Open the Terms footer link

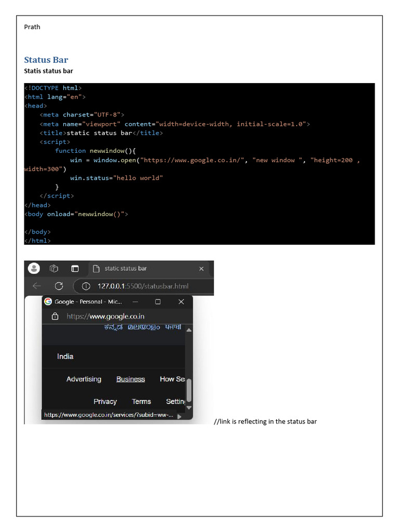pyautogui.click(x=141, y=402)
